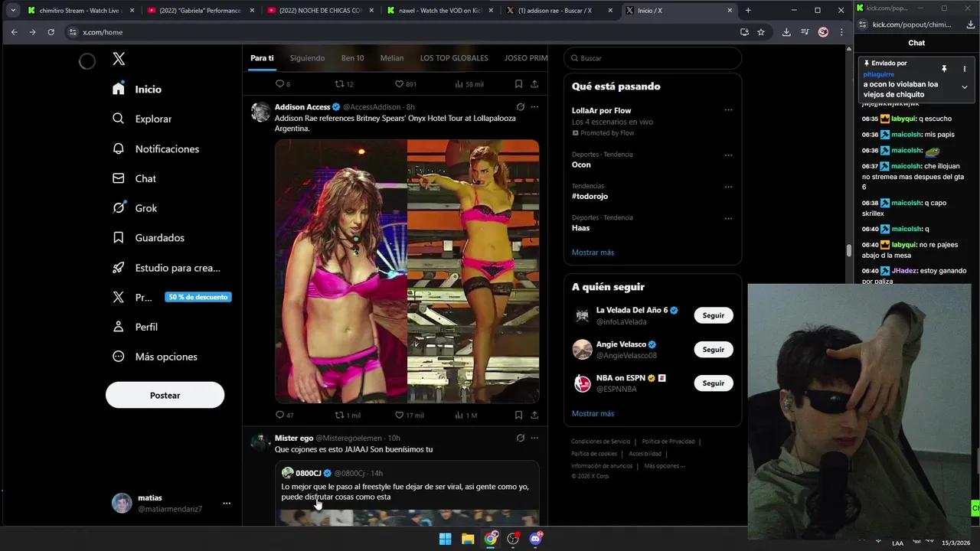Open more options on Addison Access post
Image resolution: width=980 pixels, height=551 pixels.
(534, 107)
